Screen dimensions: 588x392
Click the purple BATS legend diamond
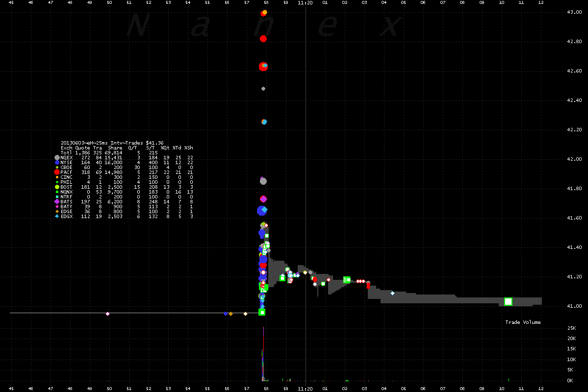coord(57,201)
